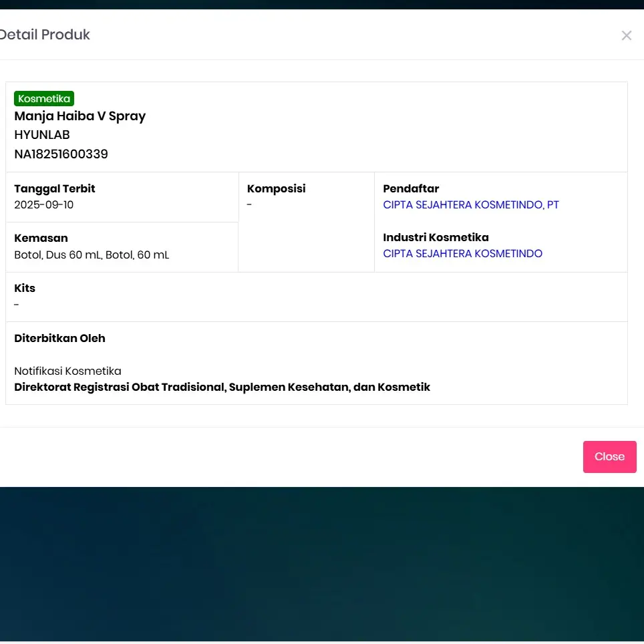Click the Kits heading
644x644 pixels.
click(25, 289)
